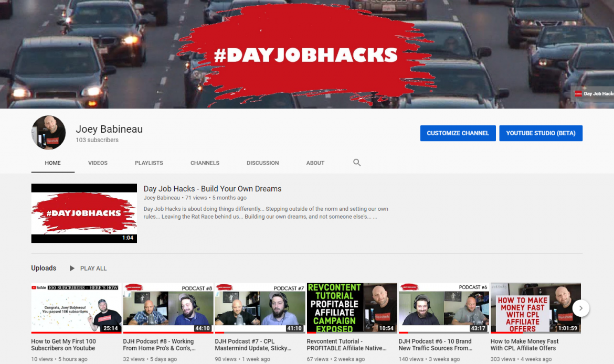Click the 103 subscribers text
This screenshot has height=364, width=614.
pyautogui.click(x=97, y=140)
